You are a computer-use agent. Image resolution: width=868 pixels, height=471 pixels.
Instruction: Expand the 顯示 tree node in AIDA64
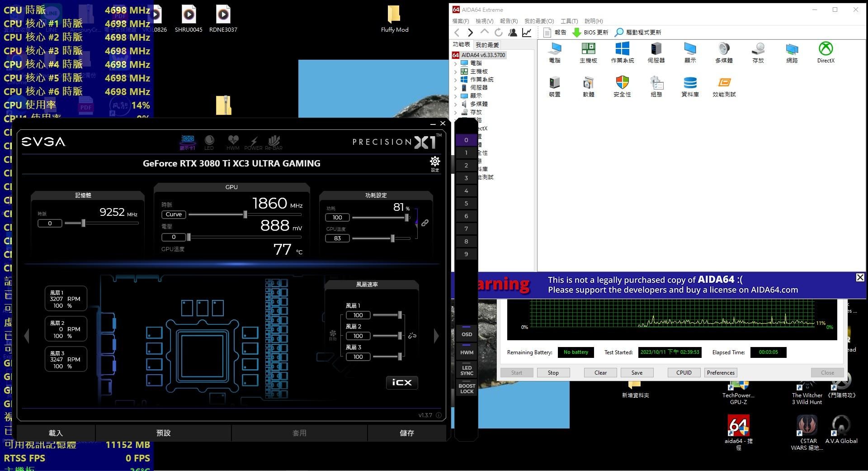tap(456, 96)
